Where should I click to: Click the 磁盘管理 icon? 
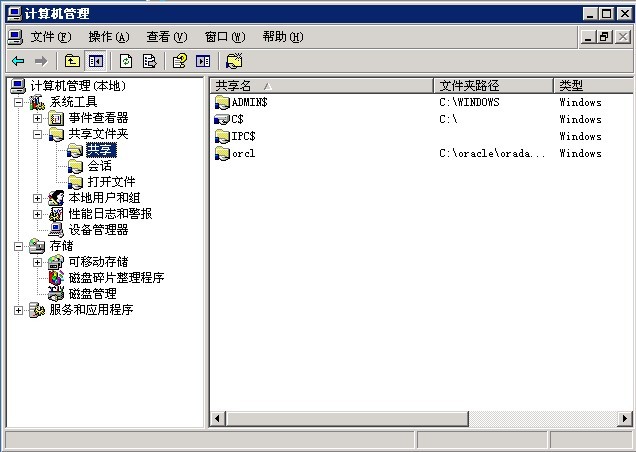tap(56, 294)
